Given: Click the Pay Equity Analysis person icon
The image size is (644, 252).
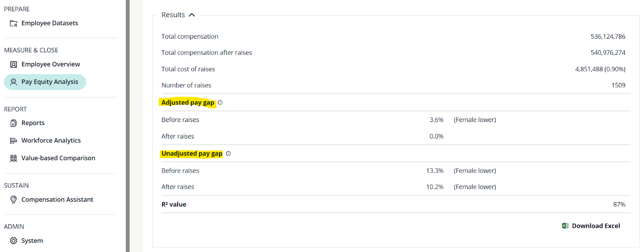Looking at the screenshot, I should click(13, 82).
